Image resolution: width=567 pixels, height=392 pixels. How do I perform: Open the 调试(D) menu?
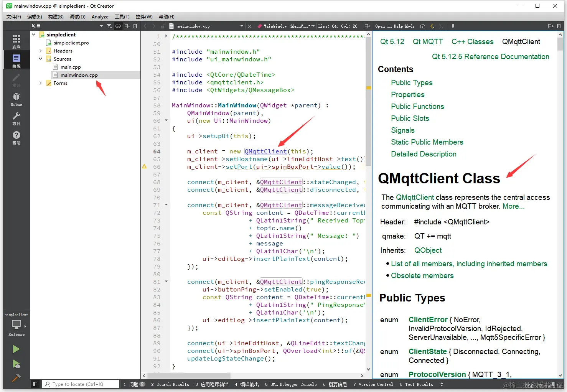click(x=77, y=17)
